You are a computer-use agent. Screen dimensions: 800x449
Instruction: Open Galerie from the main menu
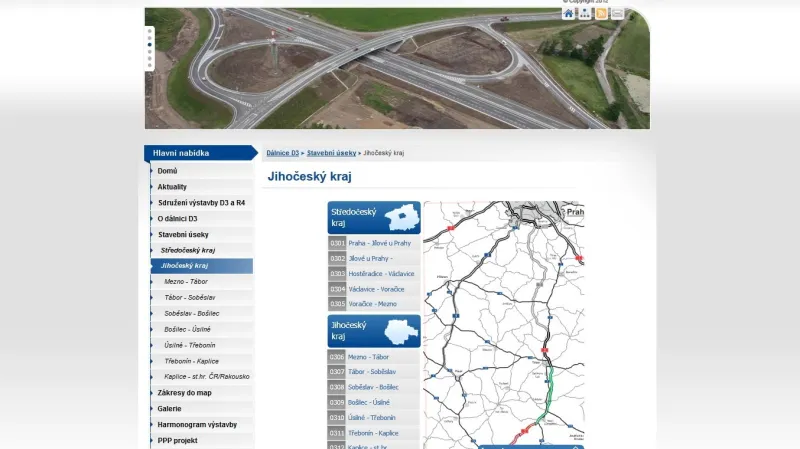point(169,408)
